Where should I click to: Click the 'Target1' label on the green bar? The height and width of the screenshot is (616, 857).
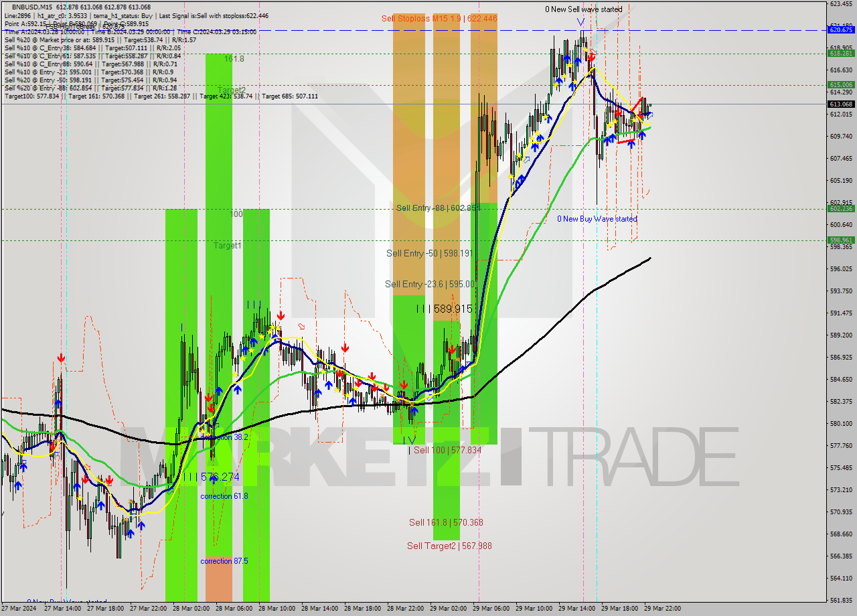[x=228, y=246]
